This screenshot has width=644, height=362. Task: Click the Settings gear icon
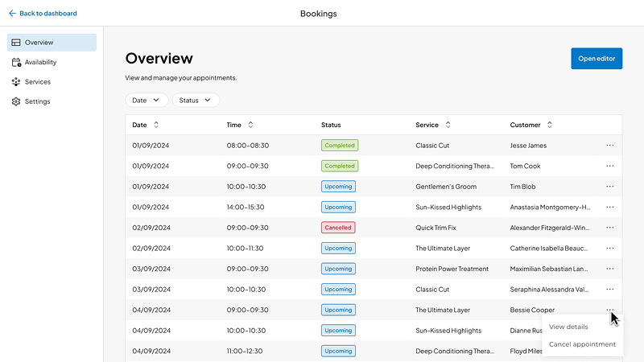16,101
